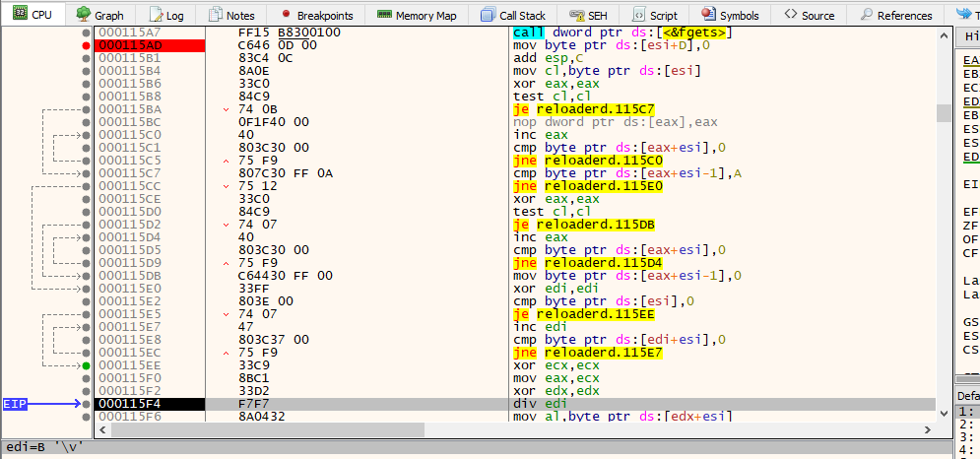
Task: Open the Breakpoints tab
Action: pyautogui.click(x=317, y=15)
